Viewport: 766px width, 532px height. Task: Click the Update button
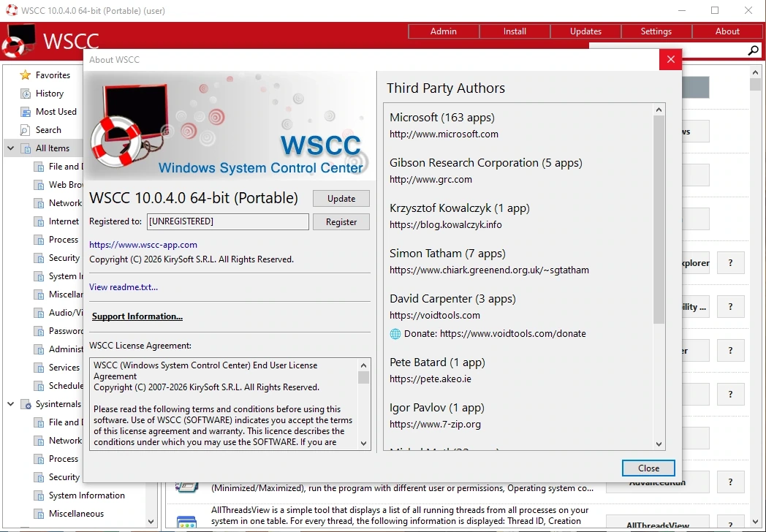point(341,199)
